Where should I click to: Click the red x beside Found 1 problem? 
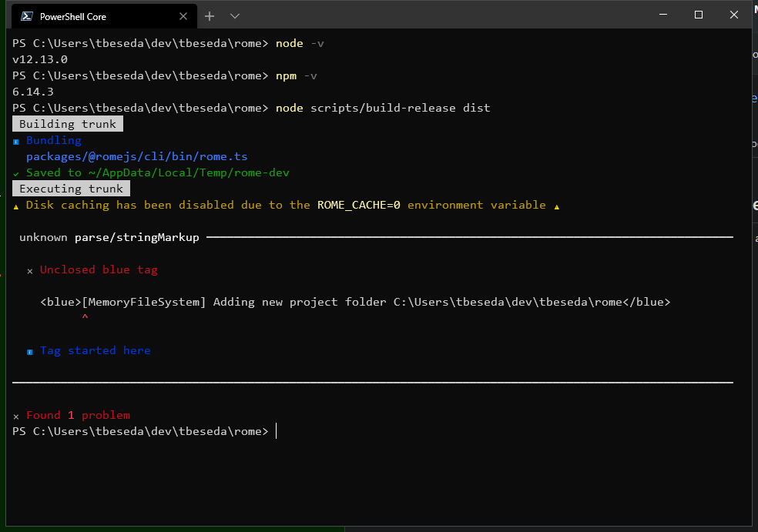16,417
